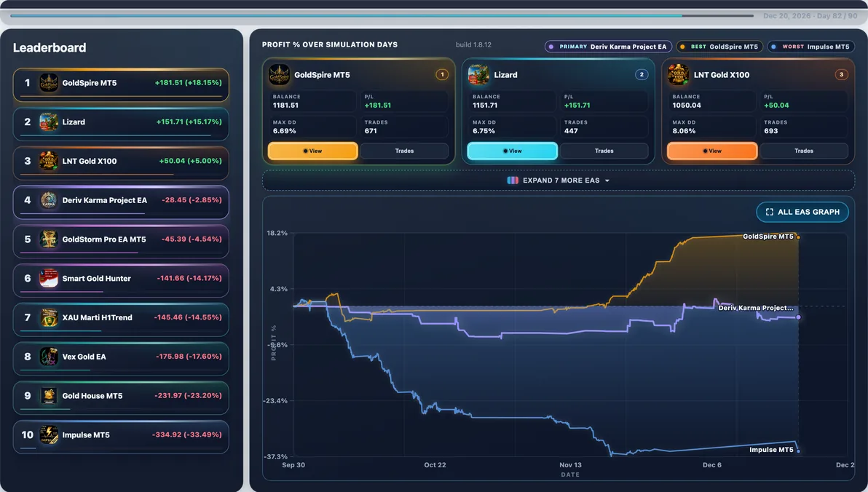Click the Dec 20, 2026 Day 82/90 label
This screenshot has height=492, width=868.
[810, 16]
